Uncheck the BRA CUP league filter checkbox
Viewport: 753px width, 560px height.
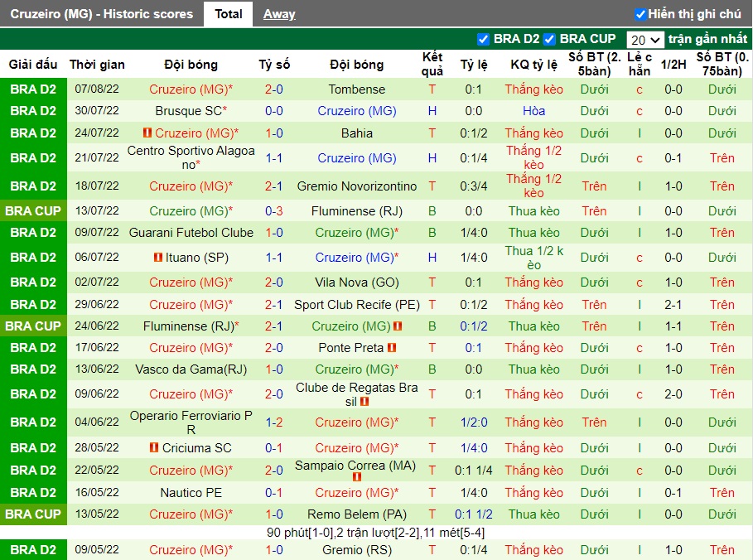tap(550, 39)
